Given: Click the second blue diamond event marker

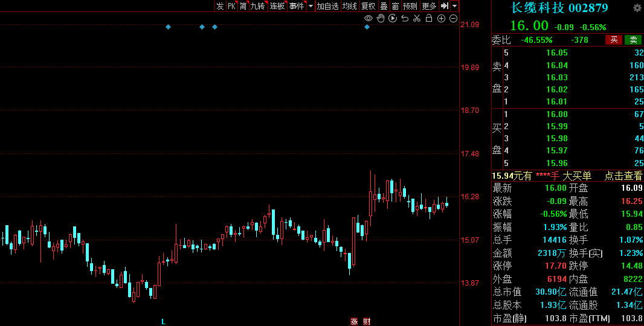Looking at the screenshot, I should pos(202,27).
